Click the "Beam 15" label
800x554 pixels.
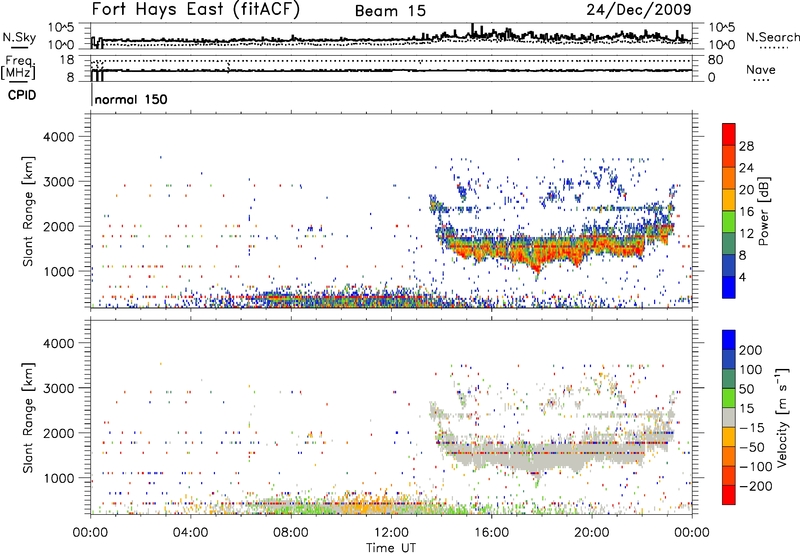pyautogui.click(x=390, y=11)
